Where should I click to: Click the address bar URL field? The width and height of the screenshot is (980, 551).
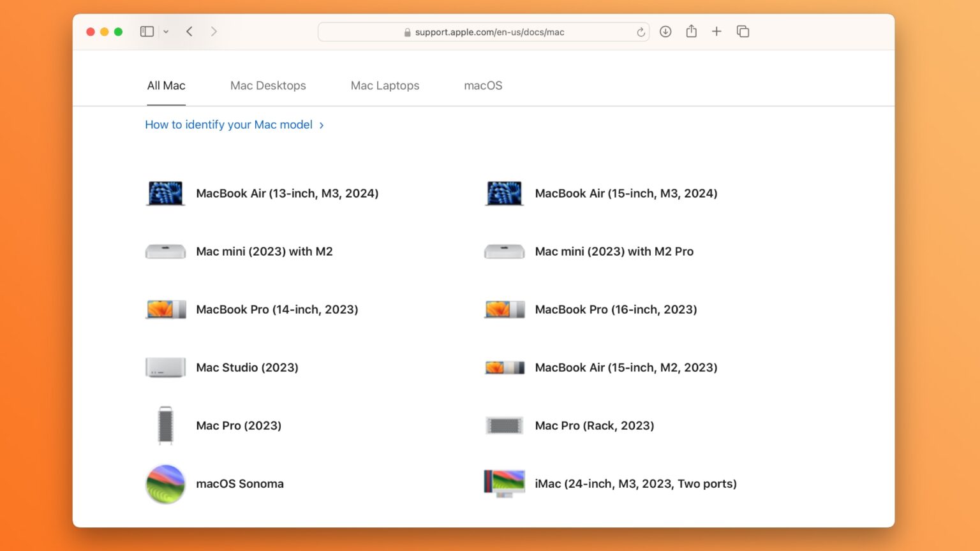484,32
